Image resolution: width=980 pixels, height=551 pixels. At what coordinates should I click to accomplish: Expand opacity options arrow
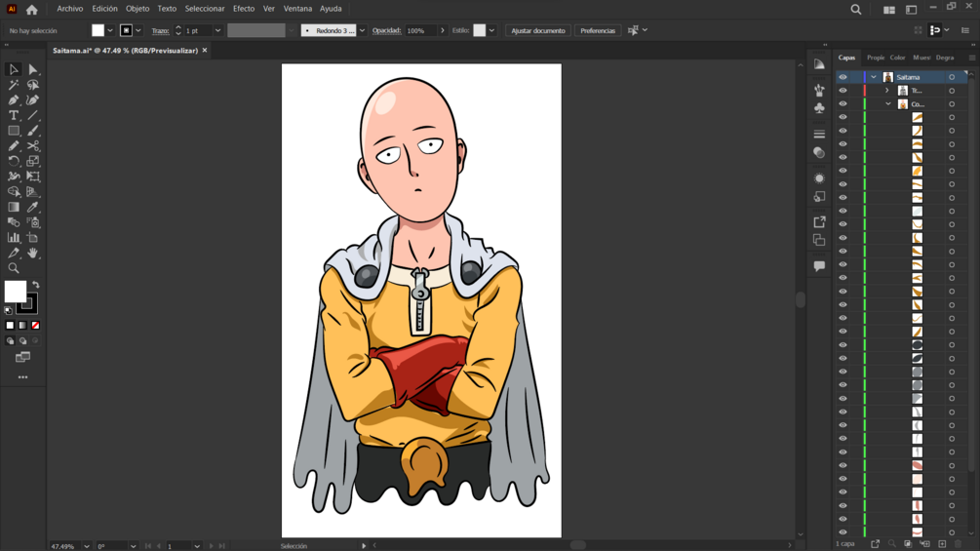443,30
